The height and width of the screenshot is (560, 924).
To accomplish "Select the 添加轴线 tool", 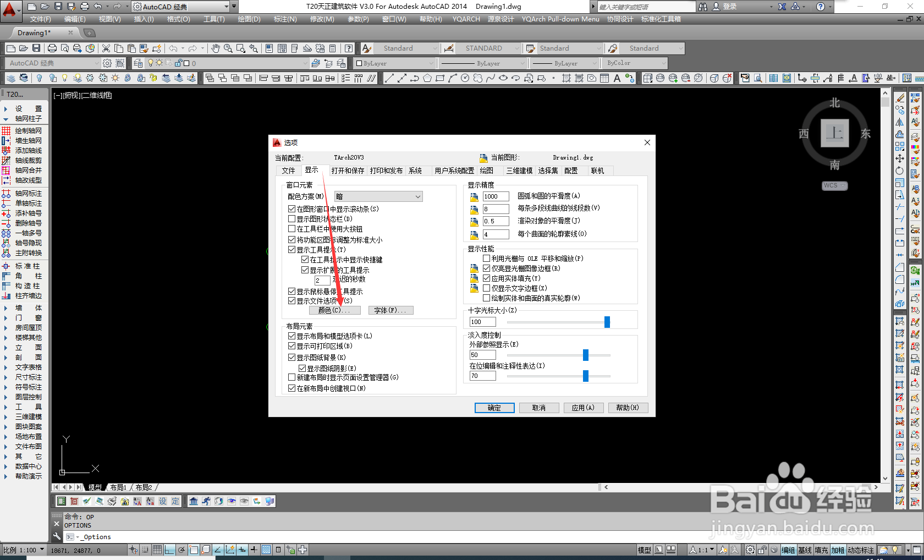I will coord(23,151).
